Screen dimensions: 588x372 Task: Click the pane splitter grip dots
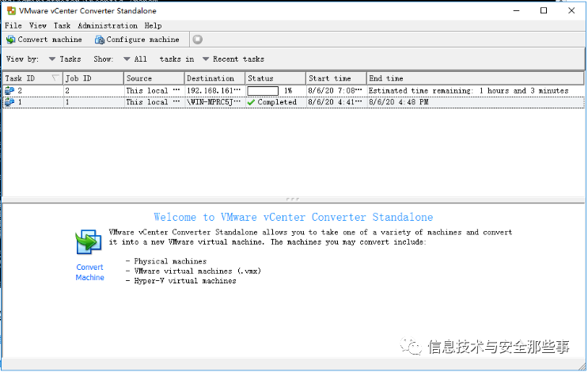(x=293, y=199)
